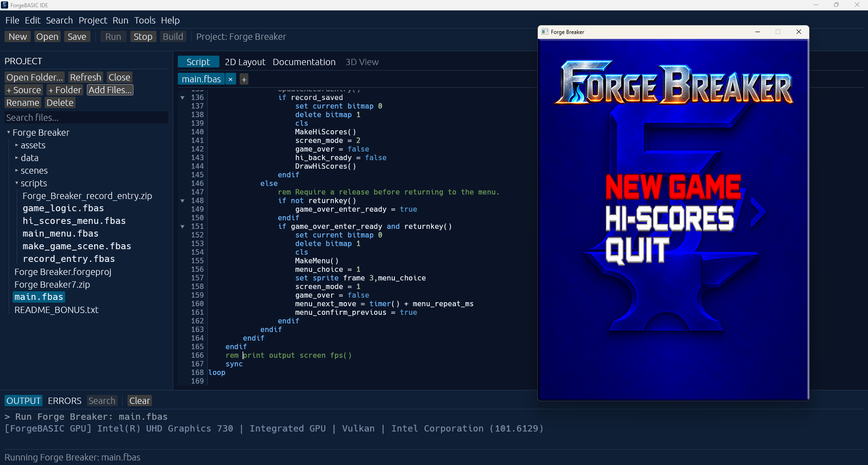The image size is (868, 465).
Task: Collapse code fold arrow at line 148
Action: tap(182, 200)
